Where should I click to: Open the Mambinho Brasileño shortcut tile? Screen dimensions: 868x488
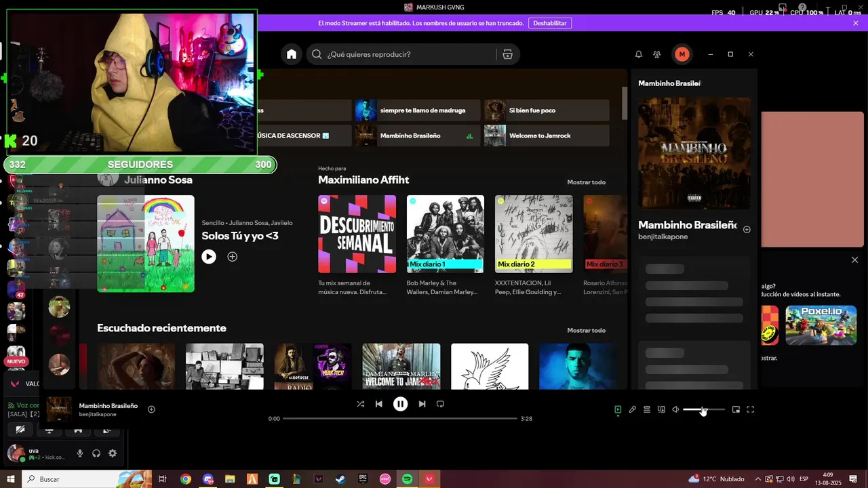[x=418, y=136]
